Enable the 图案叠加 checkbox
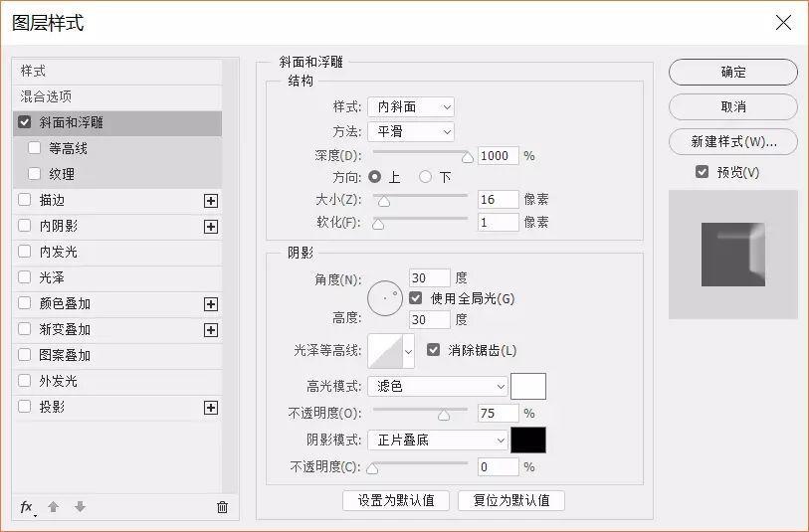 tap(24, 354)
